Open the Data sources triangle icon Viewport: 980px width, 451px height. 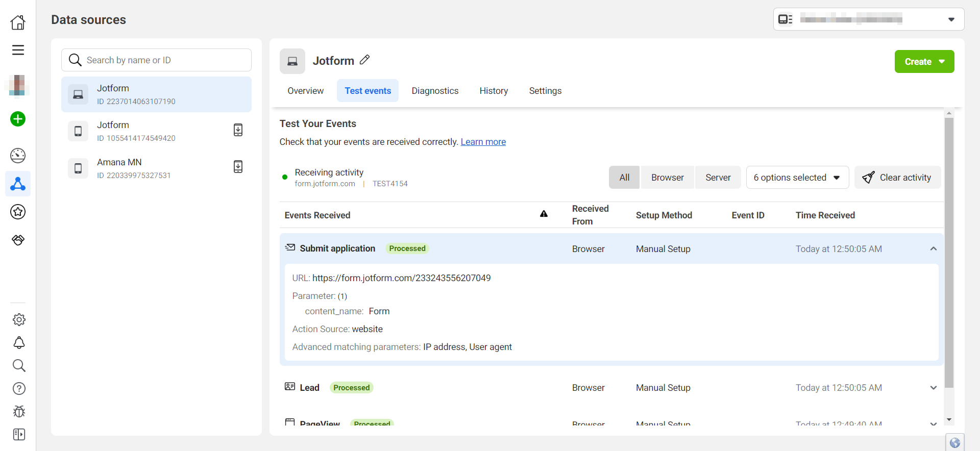pyautogui.click(x=18, y=184)
